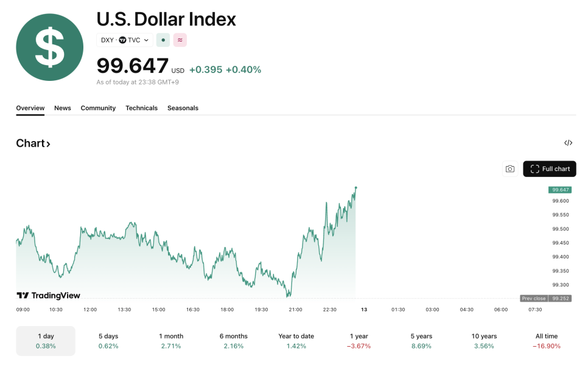Viewport: 588px width, 368px height.
Task: Open the Community tab
Action: tap(98, 108)
